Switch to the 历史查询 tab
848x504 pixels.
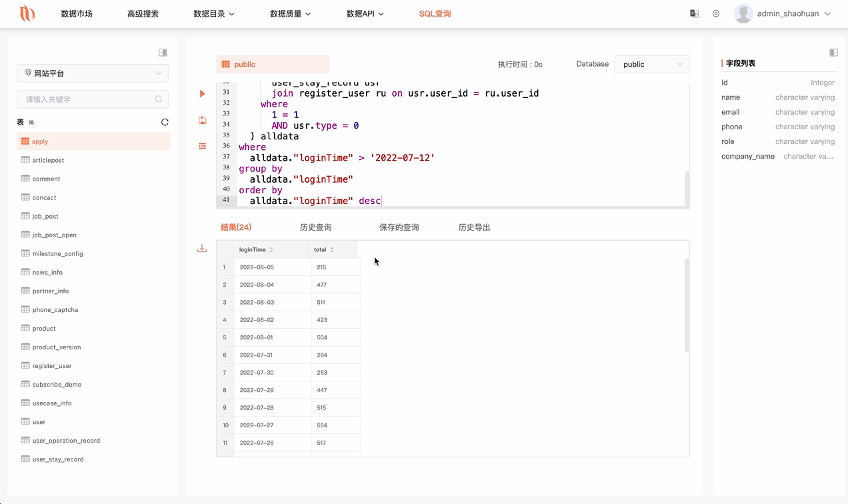click(315, 227)
